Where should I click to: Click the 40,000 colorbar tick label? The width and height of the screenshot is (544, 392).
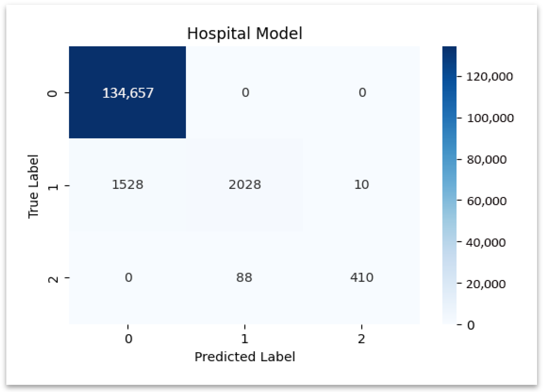tap(486, 243)
